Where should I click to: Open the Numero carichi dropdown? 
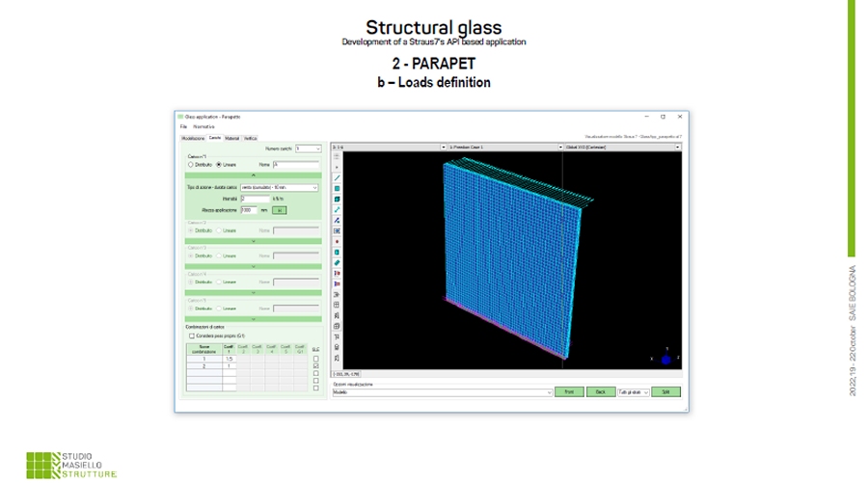coord(311,148)
